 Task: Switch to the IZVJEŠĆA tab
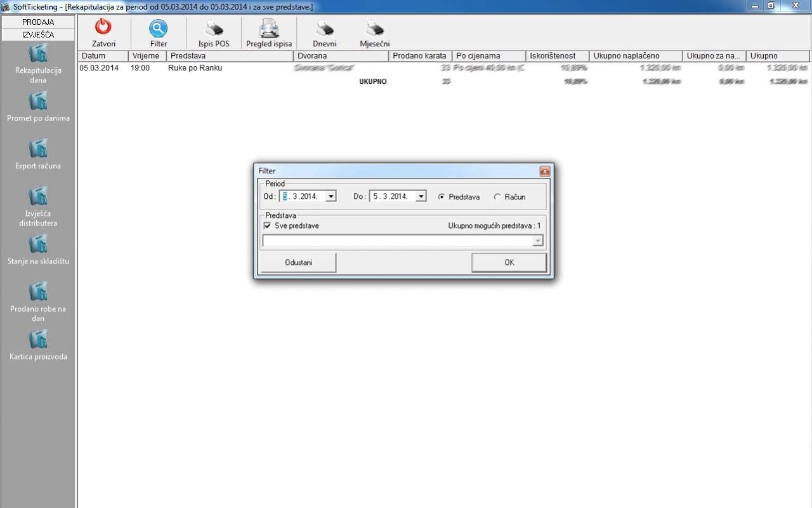[x=38, y=34]
